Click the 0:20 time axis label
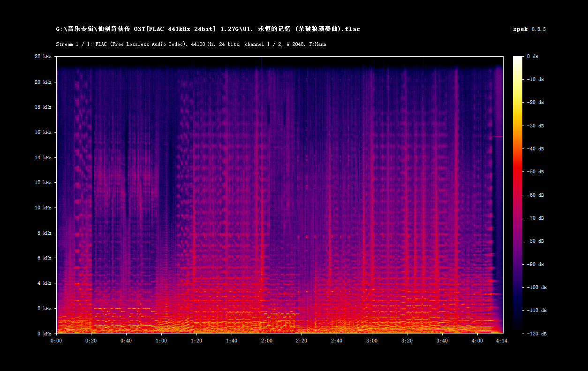 [x=91, y=341]
